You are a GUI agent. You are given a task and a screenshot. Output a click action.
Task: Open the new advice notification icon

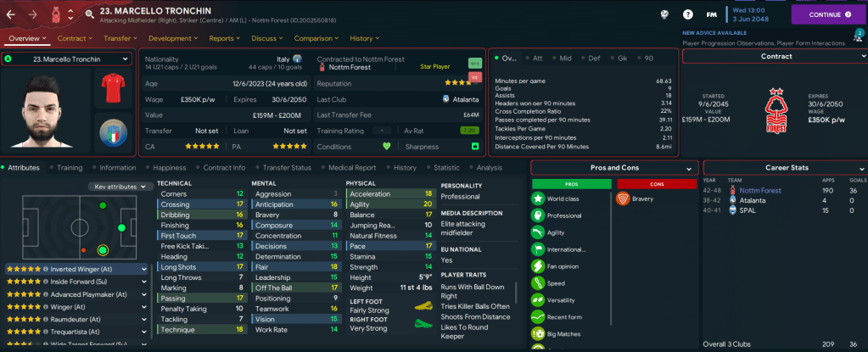(x=858, y=35)
